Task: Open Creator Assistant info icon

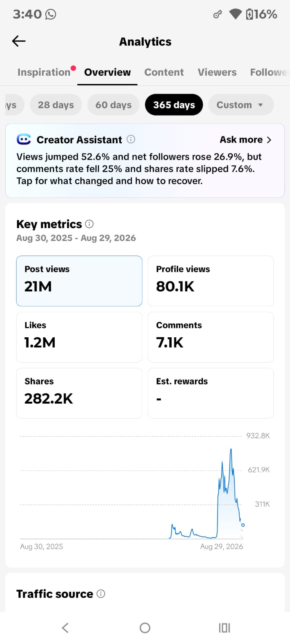Action: coord(131,139)
